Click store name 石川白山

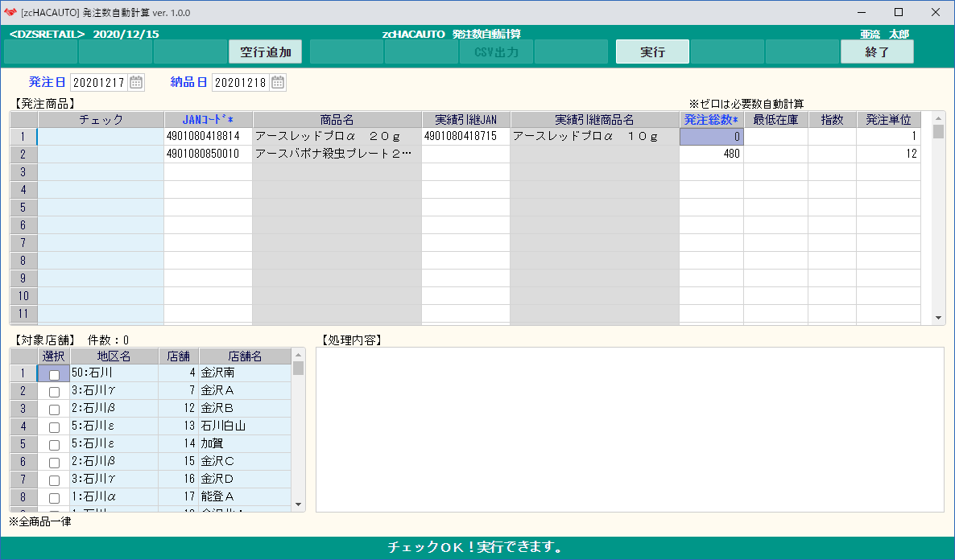pos(246,426)
